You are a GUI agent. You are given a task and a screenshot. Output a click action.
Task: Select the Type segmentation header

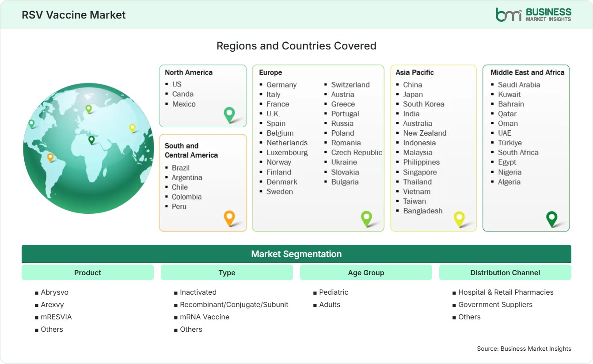pos(227,273)
